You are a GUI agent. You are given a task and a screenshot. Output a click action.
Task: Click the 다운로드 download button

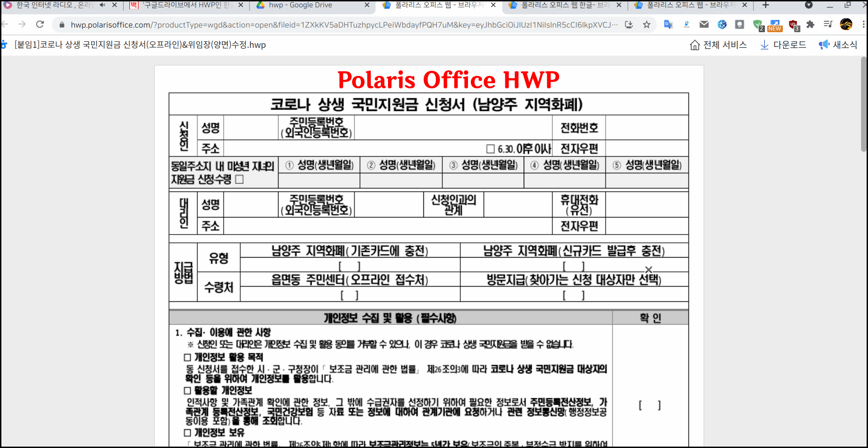point(783,45)
